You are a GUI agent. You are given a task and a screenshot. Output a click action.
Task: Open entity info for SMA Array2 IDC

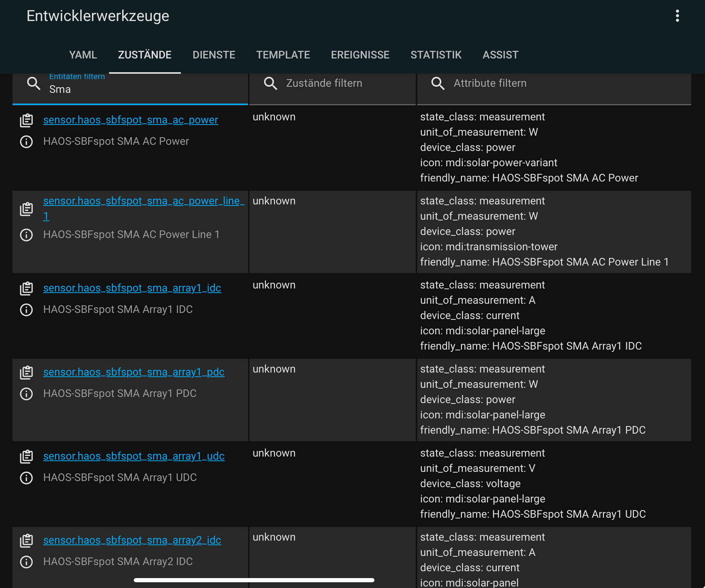[x=26, y=562]
